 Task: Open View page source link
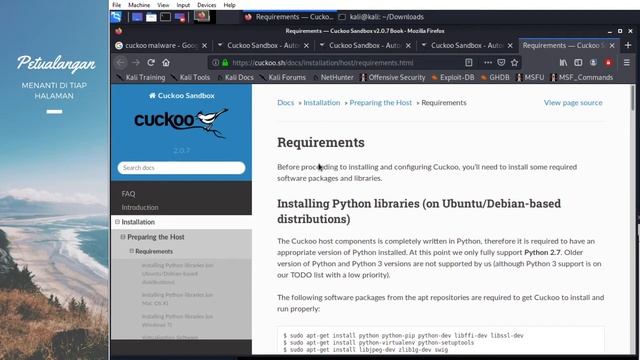[573, 102]
